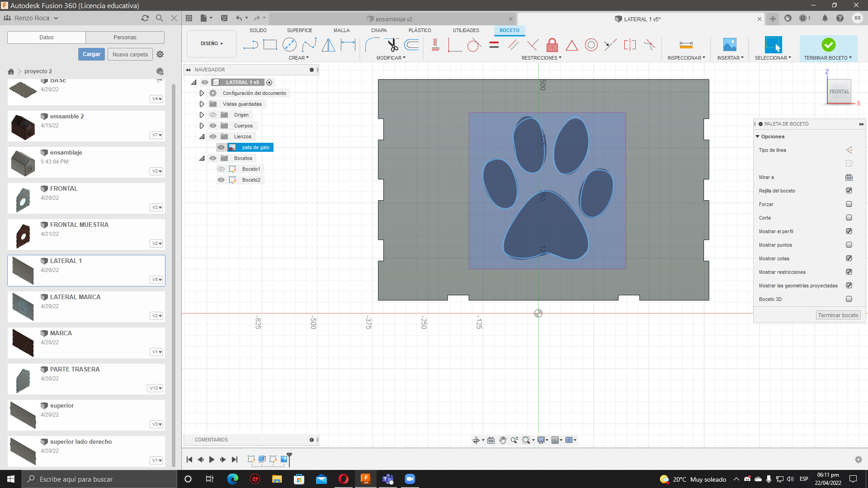Screen dimensions: 868x488
Task: Click the Fix/Unfix lock constraint
Action: [x=552, y=45]
